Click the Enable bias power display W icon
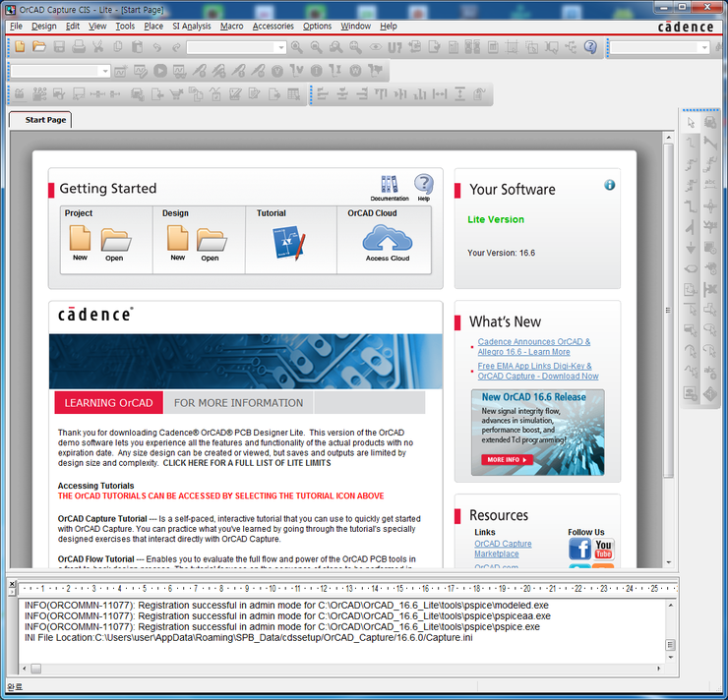Screen dimensions: 728x700 click(356, 71)
